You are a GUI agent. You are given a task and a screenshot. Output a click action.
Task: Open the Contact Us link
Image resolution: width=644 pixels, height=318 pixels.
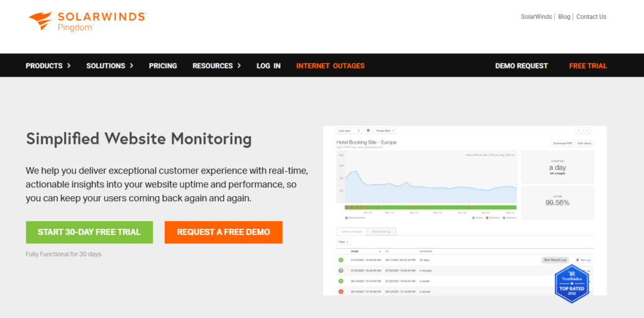coord(591,17)
